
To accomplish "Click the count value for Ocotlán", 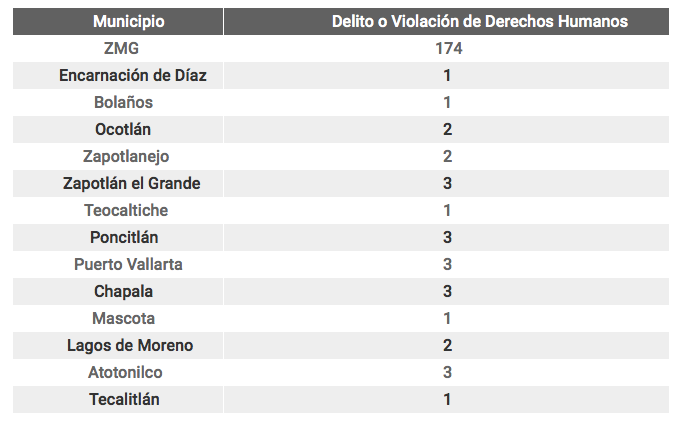I will pyautogui.click(x=447, y=129).
